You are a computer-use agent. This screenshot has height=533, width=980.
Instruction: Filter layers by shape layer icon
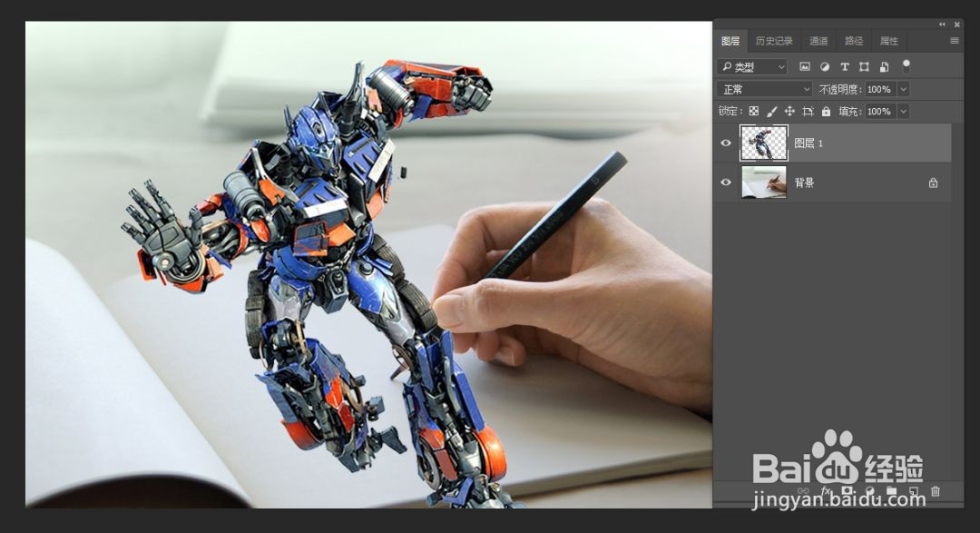click(865, 66)
